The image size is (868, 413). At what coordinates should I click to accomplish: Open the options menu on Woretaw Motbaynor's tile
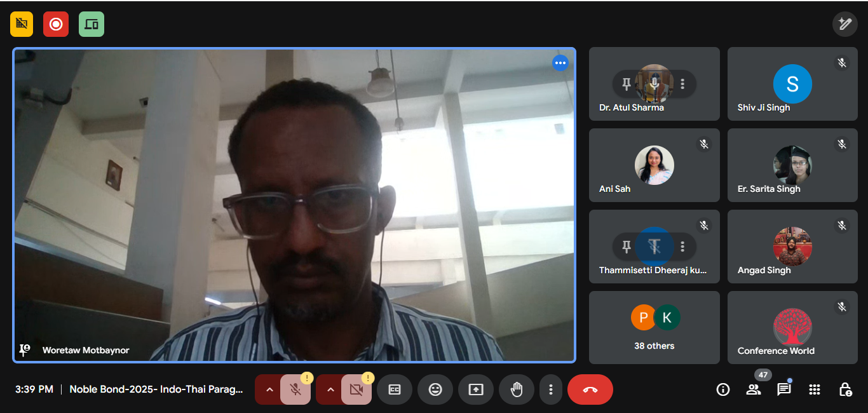click(x=560, y=63)
